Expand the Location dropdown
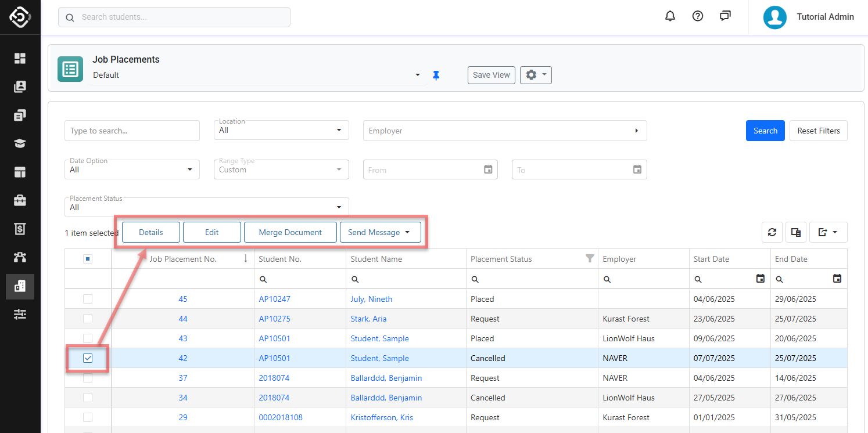The width and height of the screenshot is (868, 433). coord(281,131)
